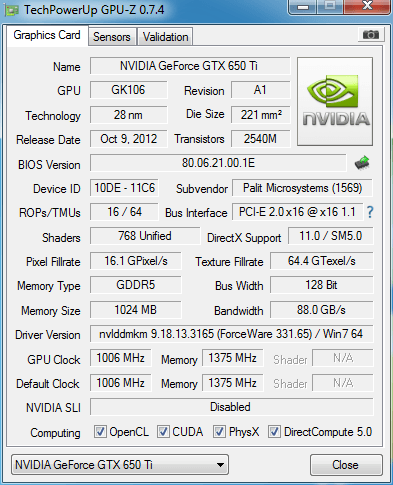Click the NVIDIA logo image
The width and height of the screenshot is (393, 485).
point(335,101)
